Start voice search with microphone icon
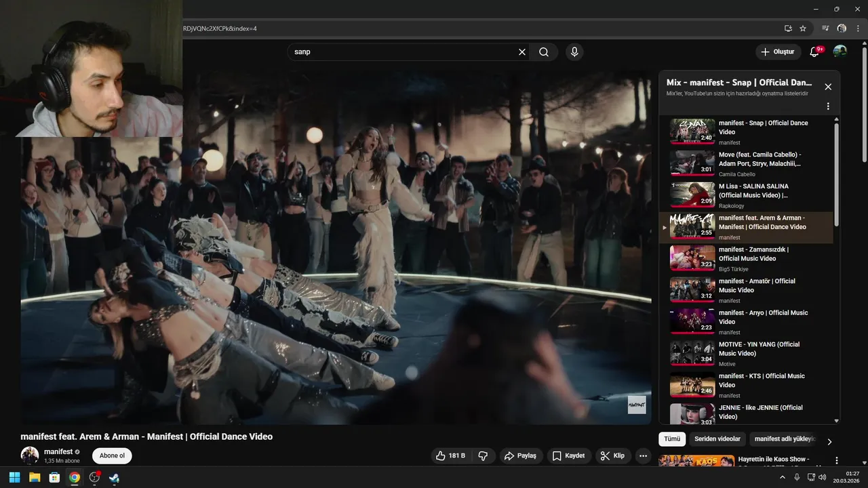 point(574,52)
